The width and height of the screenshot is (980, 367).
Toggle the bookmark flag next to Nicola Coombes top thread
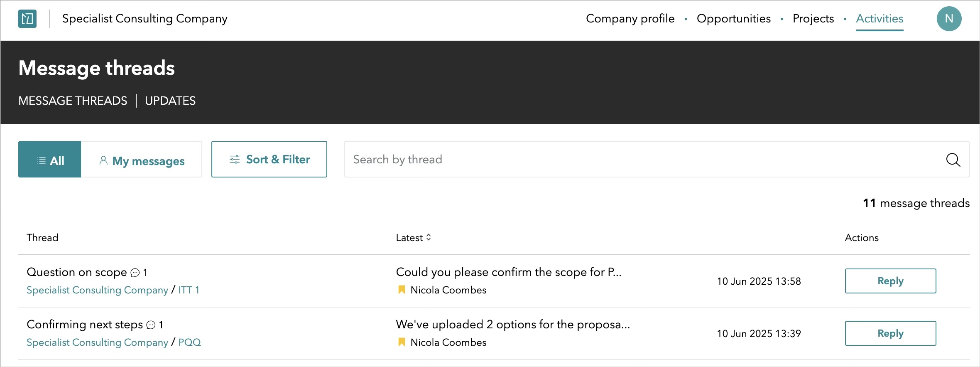(x=401, y=290)
